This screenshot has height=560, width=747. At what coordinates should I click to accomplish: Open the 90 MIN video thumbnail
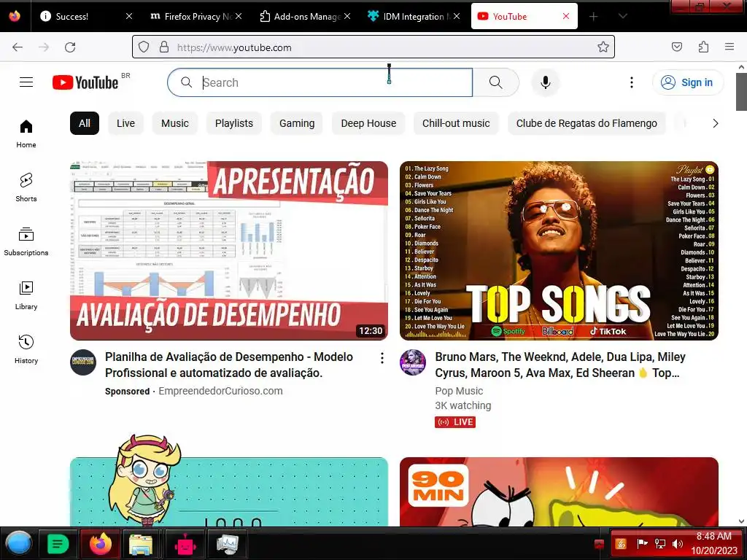coord(559,491)
